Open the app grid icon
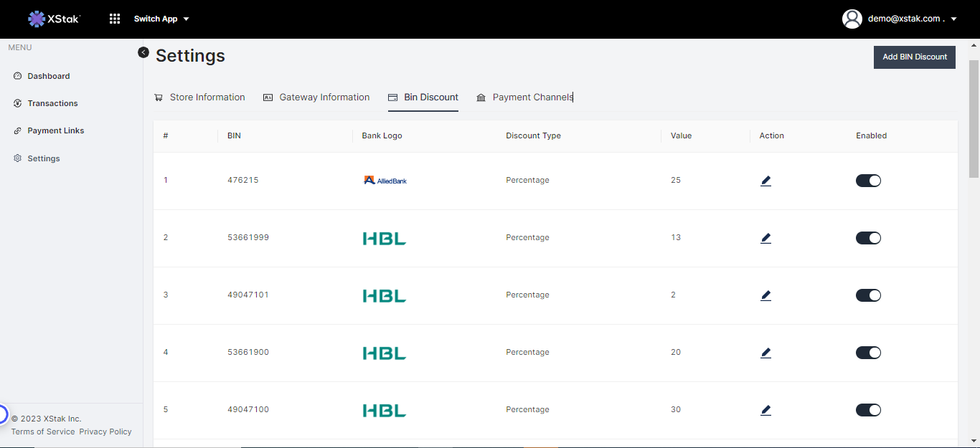The image size is (980, 448). click(x=115, y=19)
